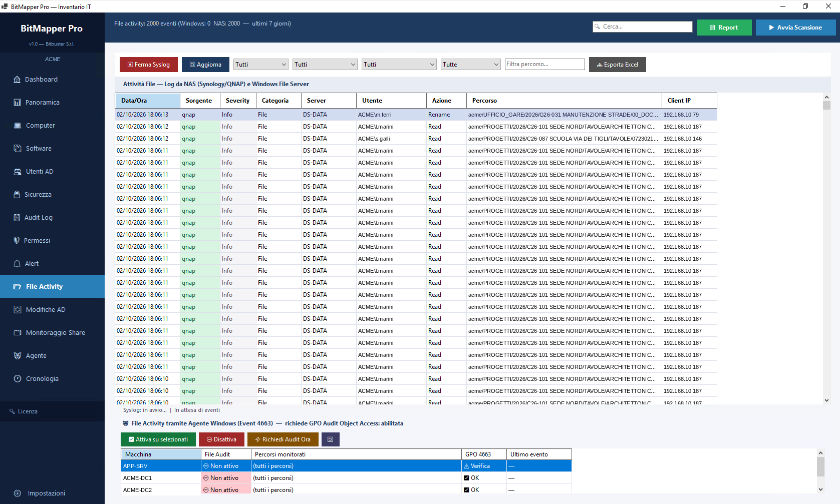Click the agent icon beside File Activity tramite Agente heading
Viewport: 840px width, 504px height.
pos(126,423)
